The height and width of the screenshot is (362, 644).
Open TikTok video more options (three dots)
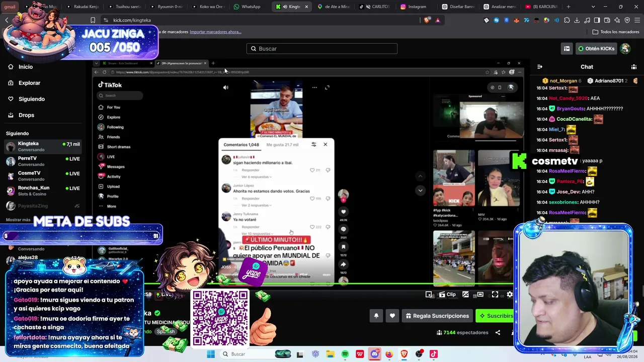pyautogui.click(x=314, y=87)
